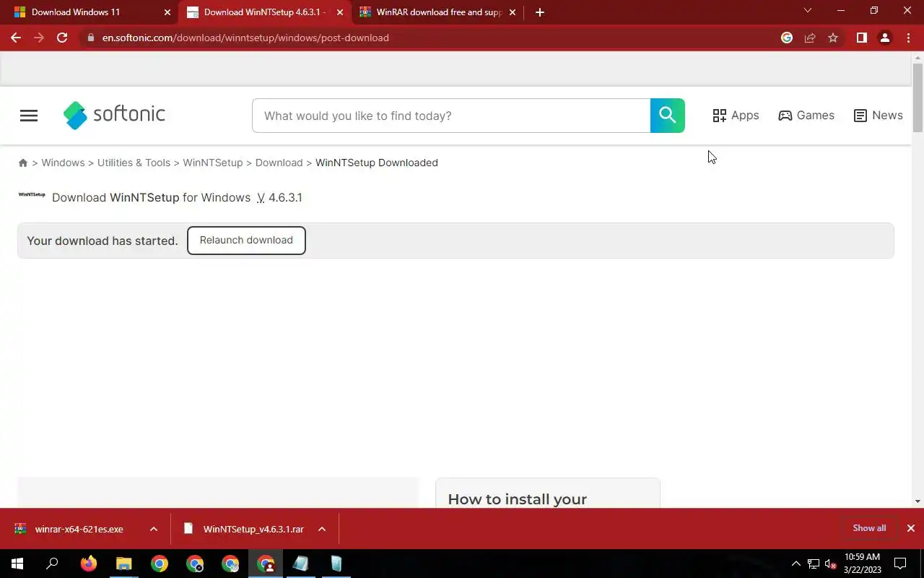Open a new browser tab
The height and width of the screenshot is (578, 924).
click(x=540, y=12)
